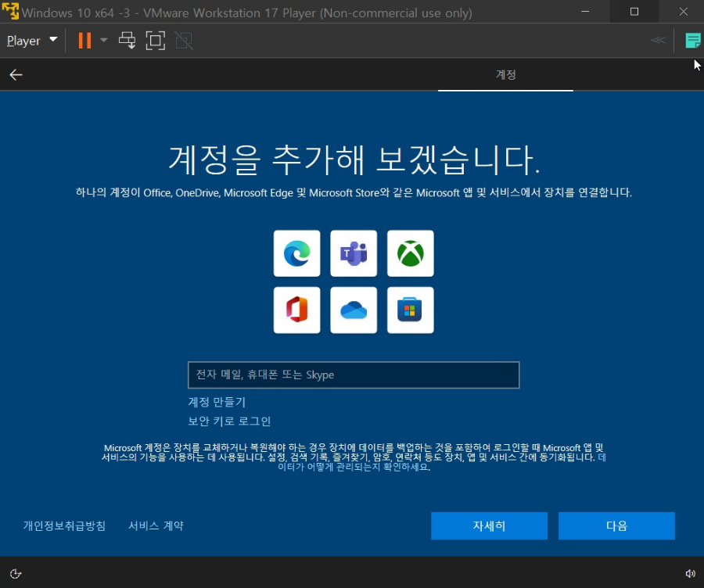Viewport: 704px width, 588px height.
Task: Click the Xbox icon tile
Action: pyautogui.click(x=411, y=253)
